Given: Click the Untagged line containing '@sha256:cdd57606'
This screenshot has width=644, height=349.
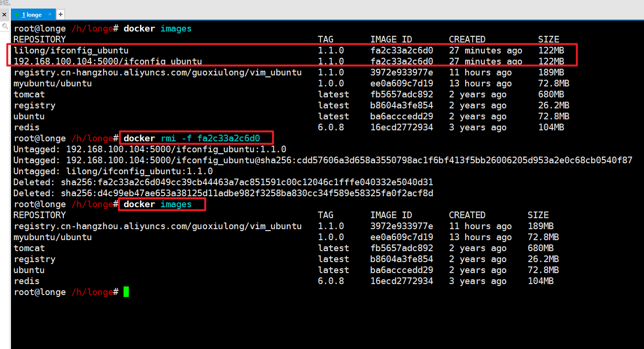Looking at the screenshot, I should click(323, 160).
